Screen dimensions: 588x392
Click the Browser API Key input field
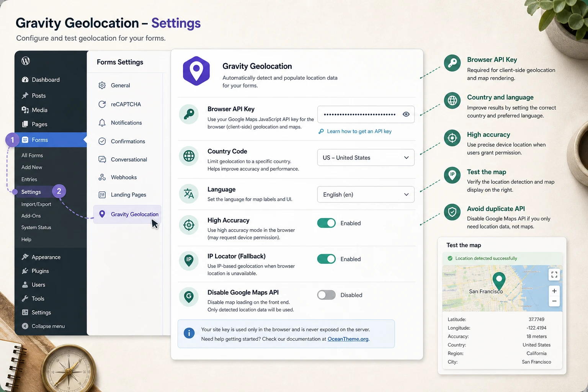(366, 114)
